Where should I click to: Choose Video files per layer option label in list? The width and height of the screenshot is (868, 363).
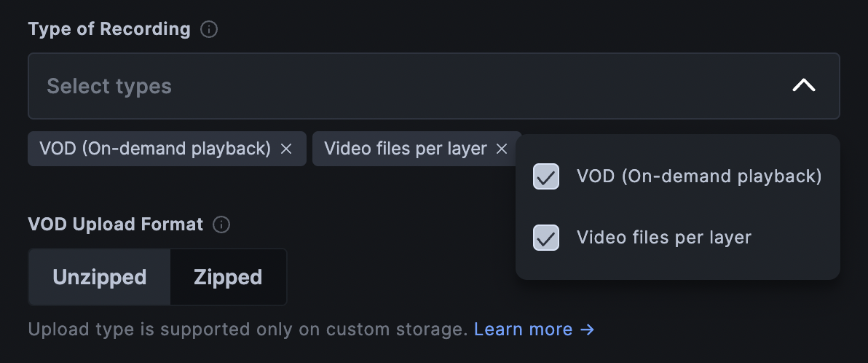tap(663, 238)
